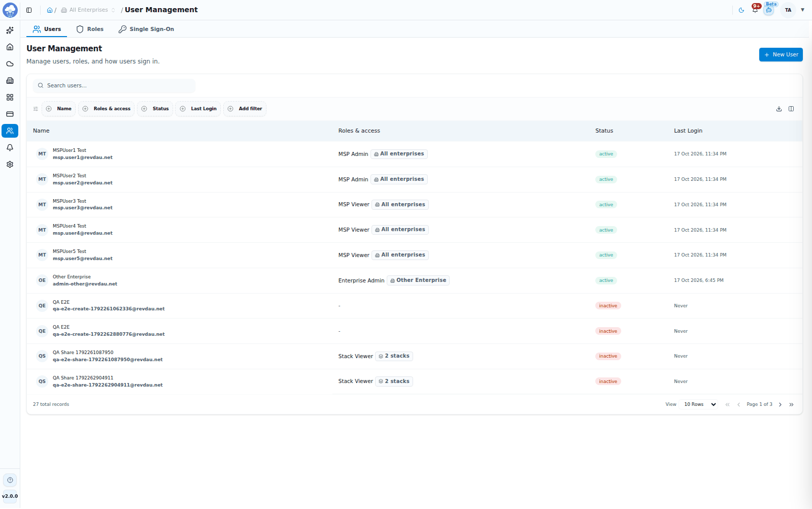Viewport: 812px width, 509px height.
Task: Open the alerts bell icon in sidebar
Action: coord(10,148)
